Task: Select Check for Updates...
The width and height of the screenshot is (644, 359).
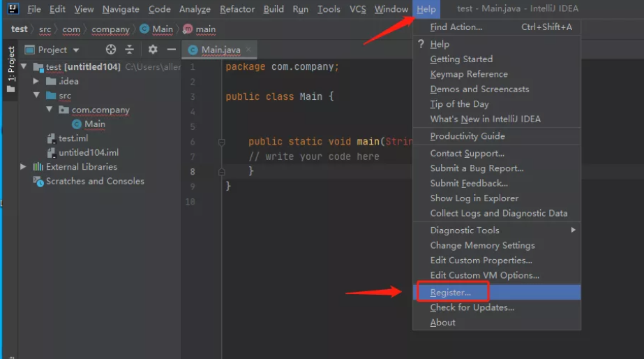Action: point(497,307)
